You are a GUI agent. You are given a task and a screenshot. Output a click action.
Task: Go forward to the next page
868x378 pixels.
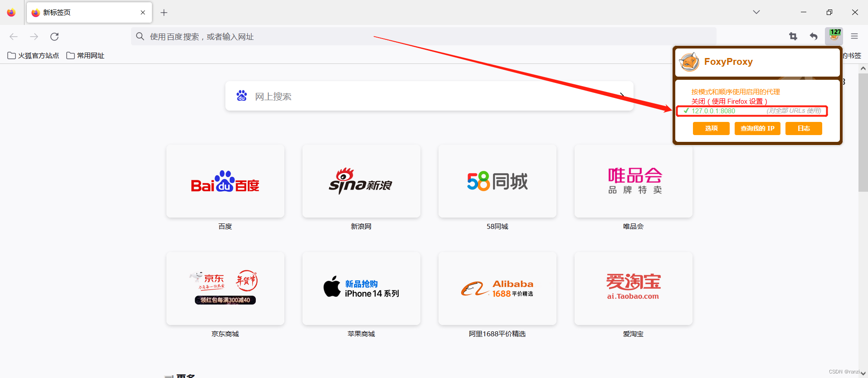tap(34, 37)
